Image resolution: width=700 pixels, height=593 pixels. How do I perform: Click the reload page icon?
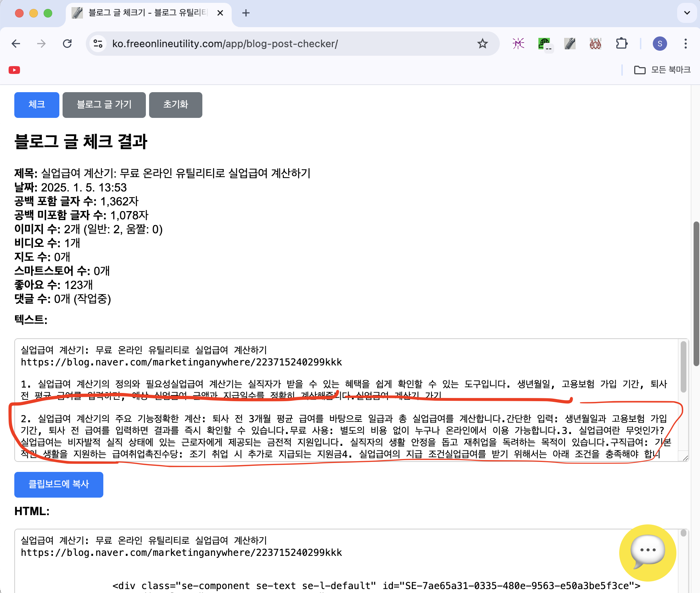pos(67,44)
